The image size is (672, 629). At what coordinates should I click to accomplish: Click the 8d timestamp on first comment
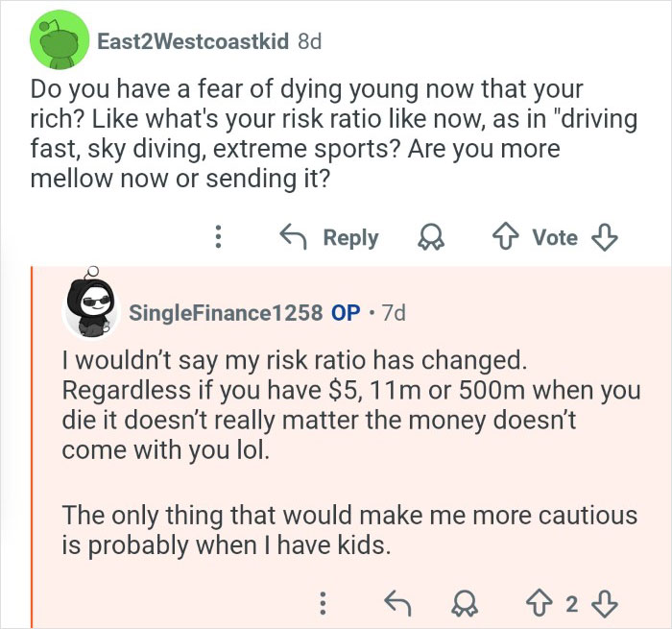(309, 43)
